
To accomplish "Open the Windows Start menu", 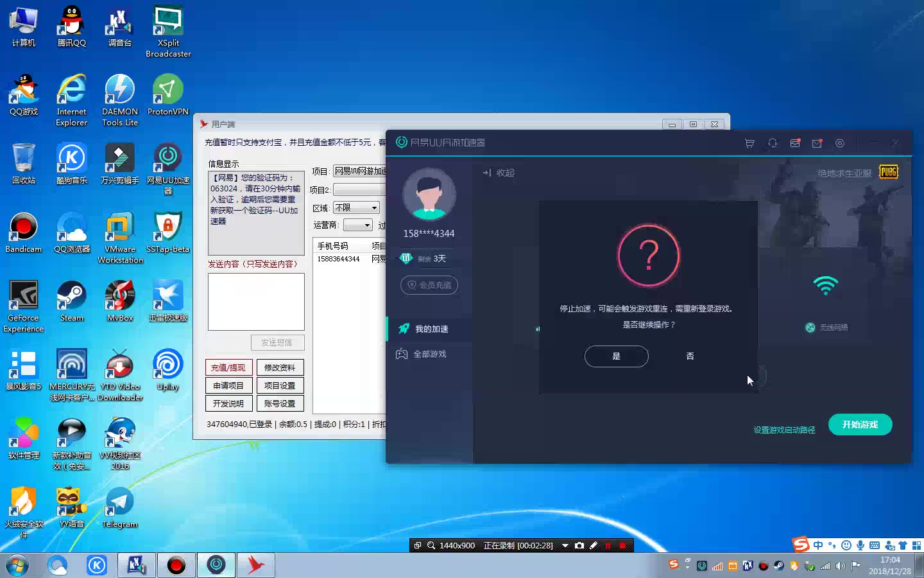I will (17, 565).
